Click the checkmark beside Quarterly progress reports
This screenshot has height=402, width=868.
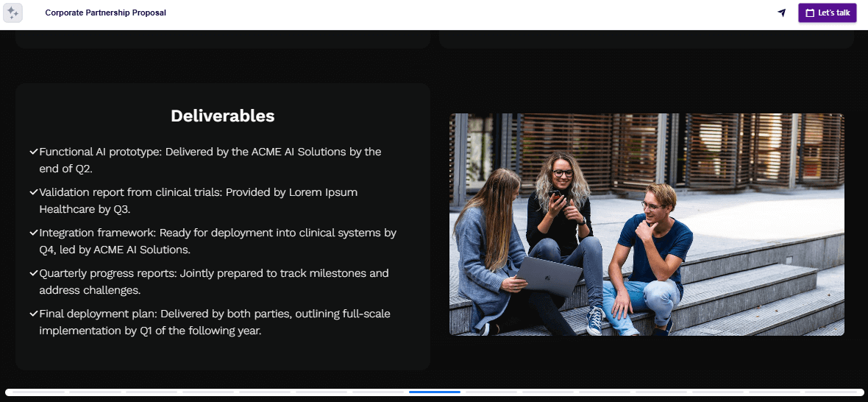[x=34, y=273]
